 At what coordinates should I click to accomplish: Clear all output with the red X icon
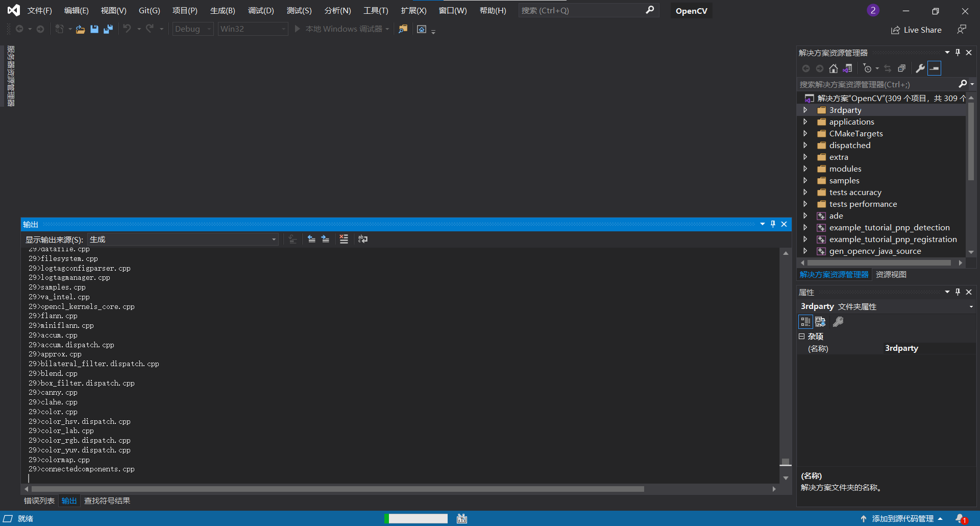[344, 239]
